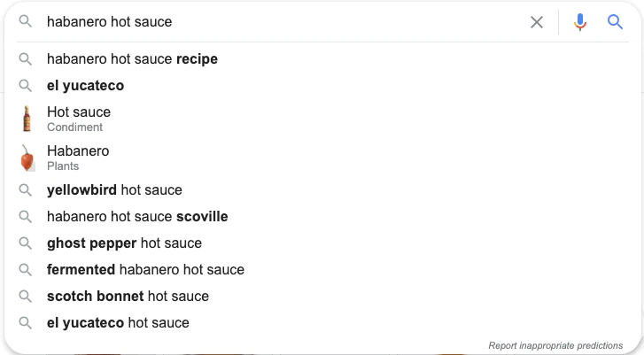Screen dimensions: 644x355
Task: Select the 'el yucateco' suggestion
Action: [85, 86]
